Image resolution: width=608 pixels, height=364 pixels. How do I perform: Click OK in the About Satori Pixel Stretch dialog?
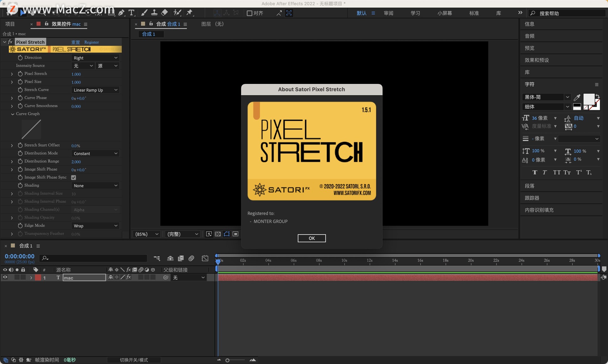pyautogui.click(x=311, y=238)
